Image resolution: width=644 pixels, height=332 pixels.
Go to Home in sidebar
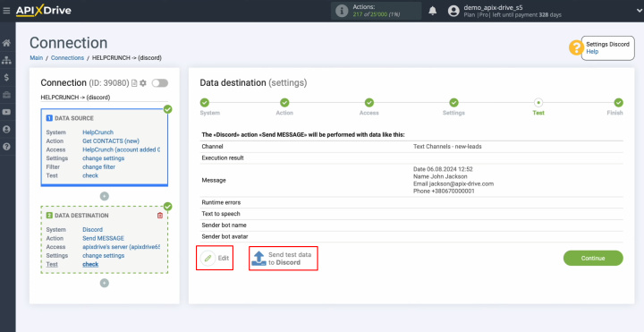(6, 43)
